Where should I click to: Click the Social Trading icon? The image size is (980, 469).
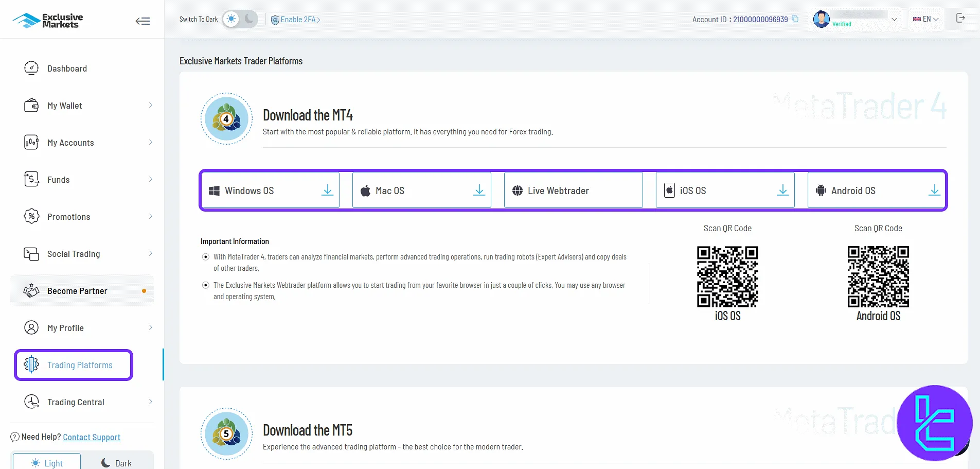[x=31, y=254]
